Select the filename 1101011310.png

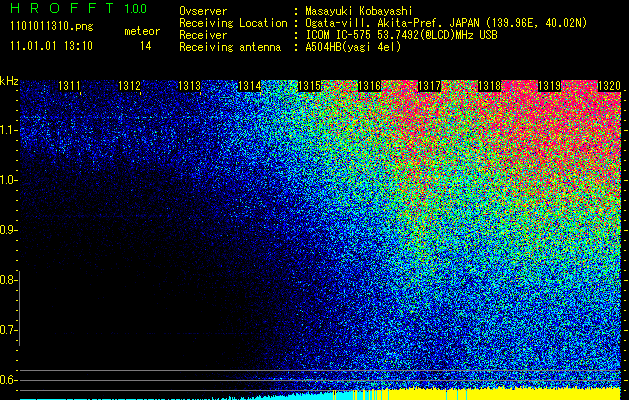pos(52,27)
